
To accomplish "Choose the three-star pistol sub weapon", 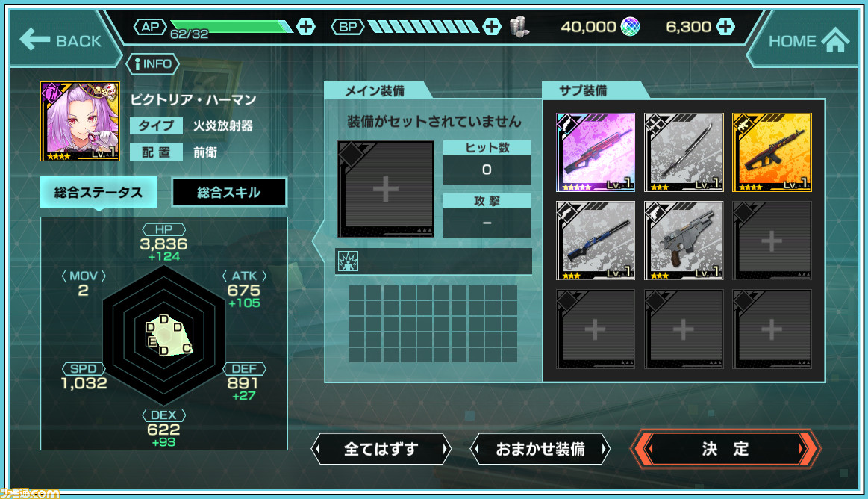I will coord(684,241).
